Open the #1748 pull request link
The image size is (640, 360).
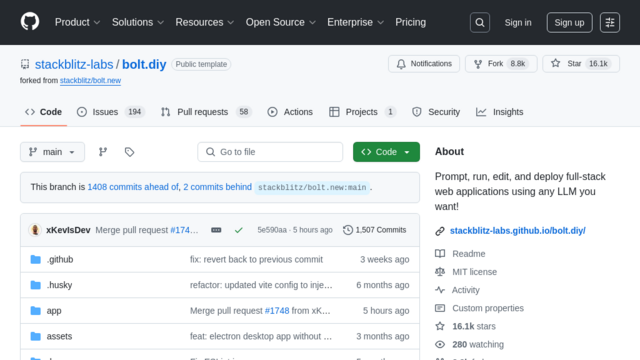(277, 311)
